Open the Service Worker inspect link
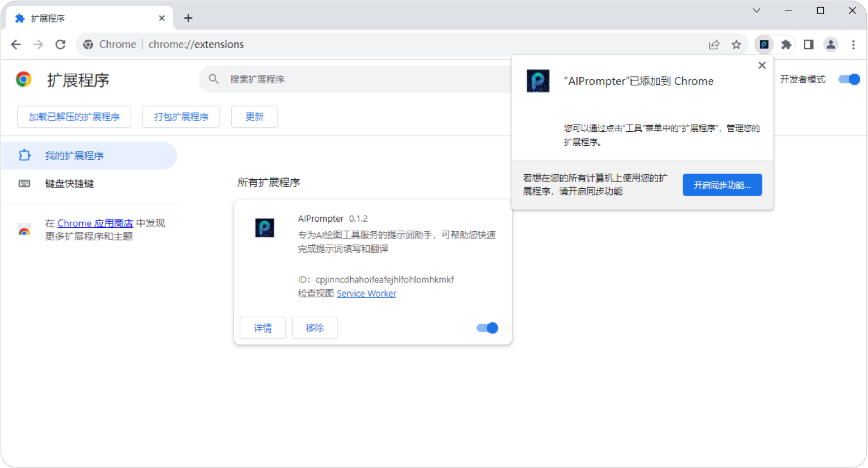This screenshot has height=468, width=868. pyautogui.click(x=366, y=294)
